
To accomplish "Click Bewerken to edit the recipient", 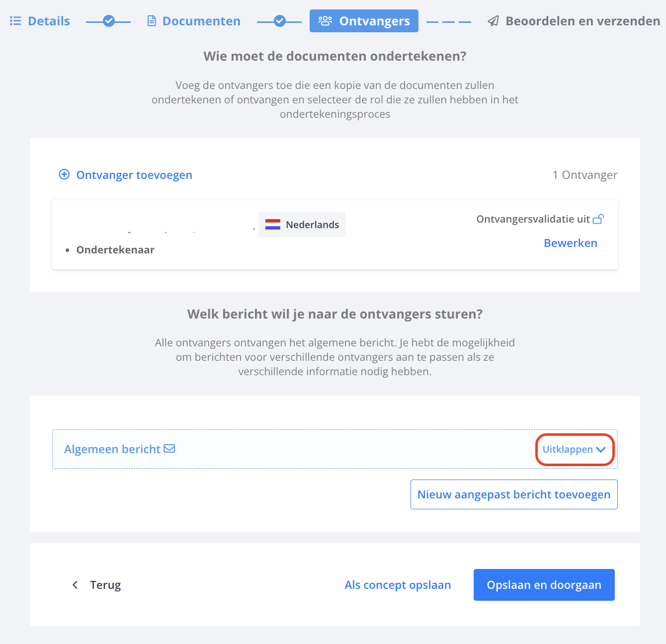I will (571, 243).
